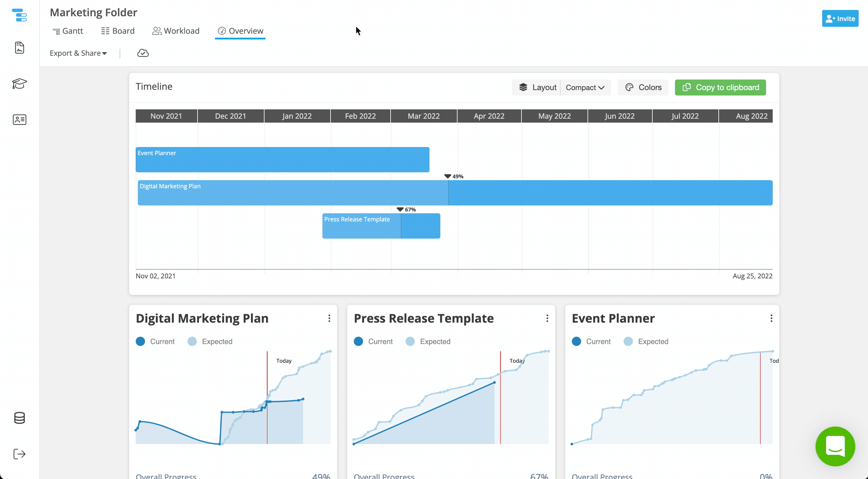Expand the Export & Share dropdown

coord(78,53)
